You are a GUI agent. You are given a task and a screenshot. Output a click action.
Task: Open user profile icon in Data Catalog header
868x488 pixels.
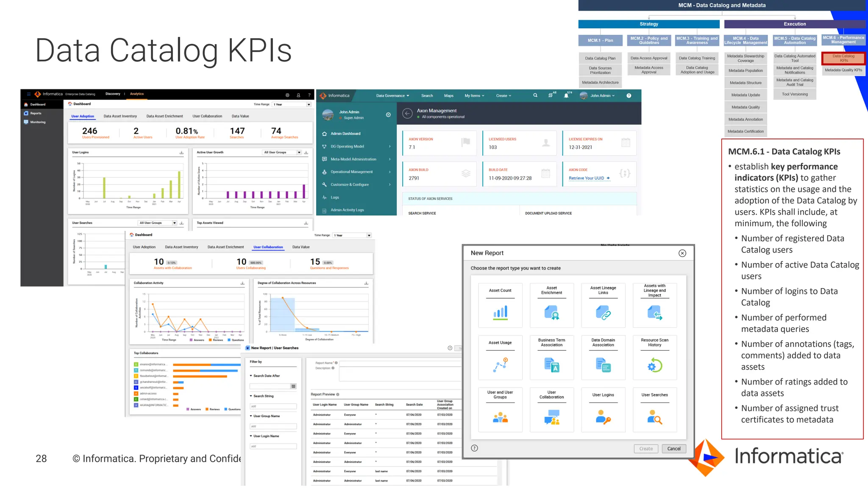click(x=298, y=95)
